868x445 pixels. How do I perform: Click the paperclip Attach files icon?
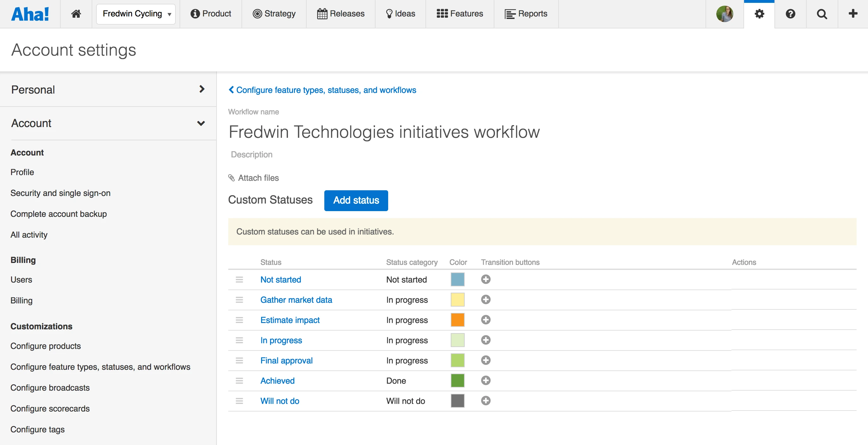pos(231,178)
